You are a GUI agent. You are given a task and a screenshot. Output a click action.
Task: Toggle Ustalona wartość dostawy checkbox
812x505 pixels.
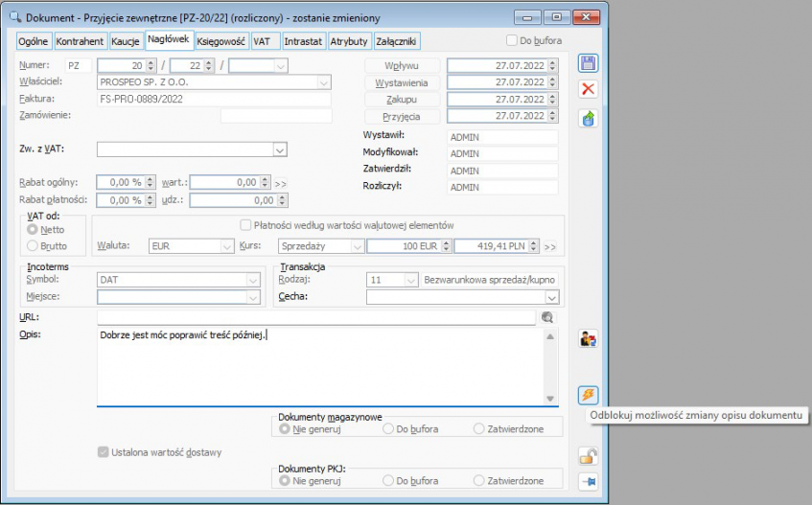click(x=103, y=452)
